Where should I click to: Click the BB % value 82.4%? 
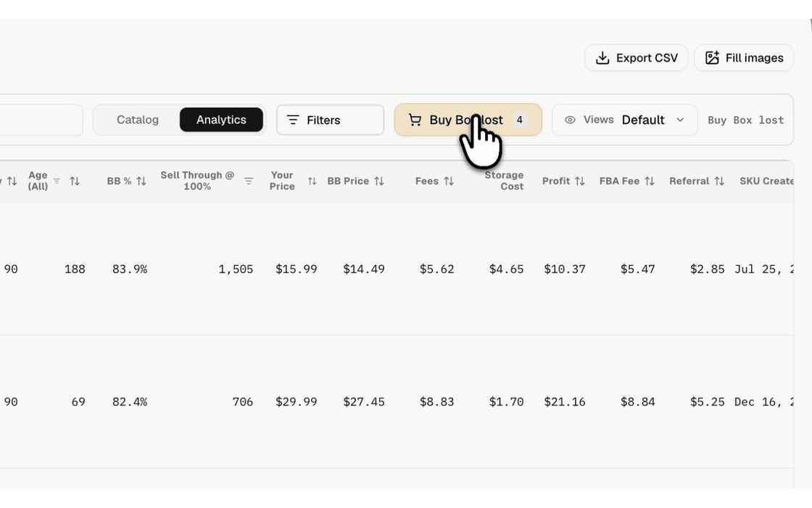(130, 402)
